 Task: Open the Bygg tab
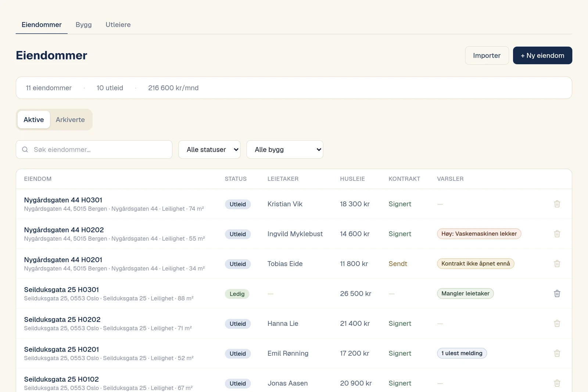tap(84, 25)
